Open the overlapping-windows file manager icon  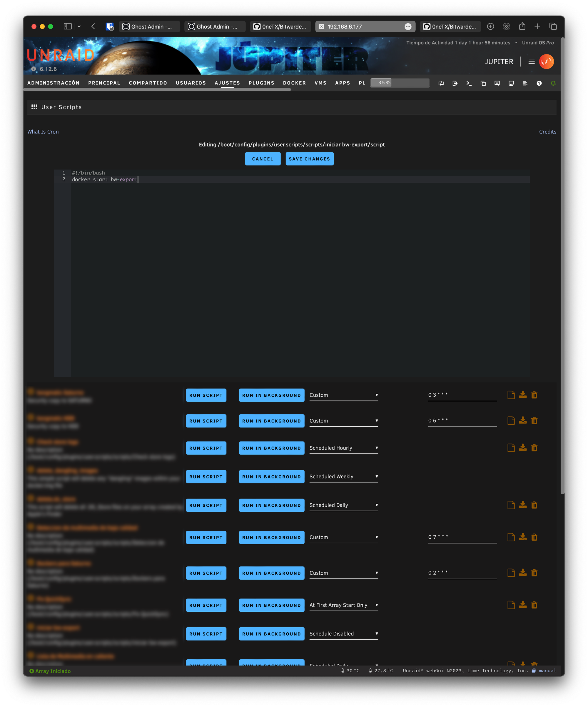483,83
